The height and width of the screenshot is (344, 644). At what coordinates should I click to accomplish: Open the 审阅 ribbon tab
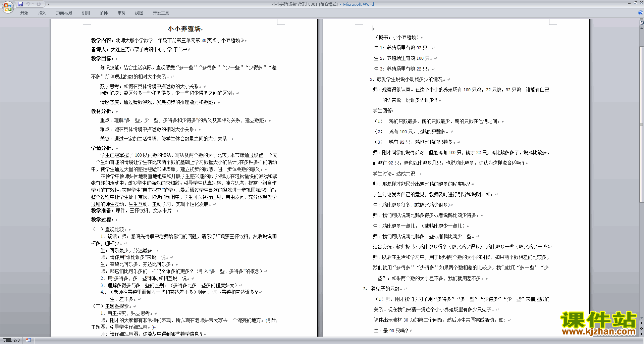pos(121,13)
